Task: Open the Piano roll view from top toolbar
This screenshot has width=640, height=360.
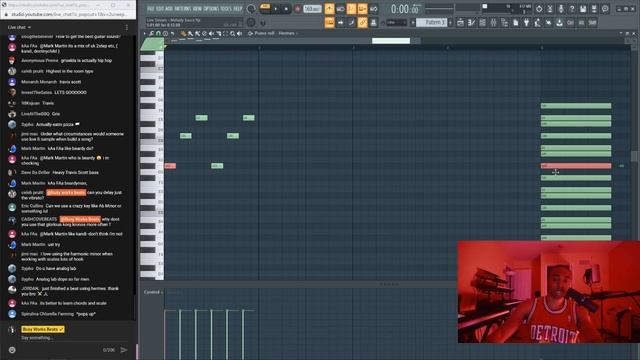Action: click(x=472, y=22)
